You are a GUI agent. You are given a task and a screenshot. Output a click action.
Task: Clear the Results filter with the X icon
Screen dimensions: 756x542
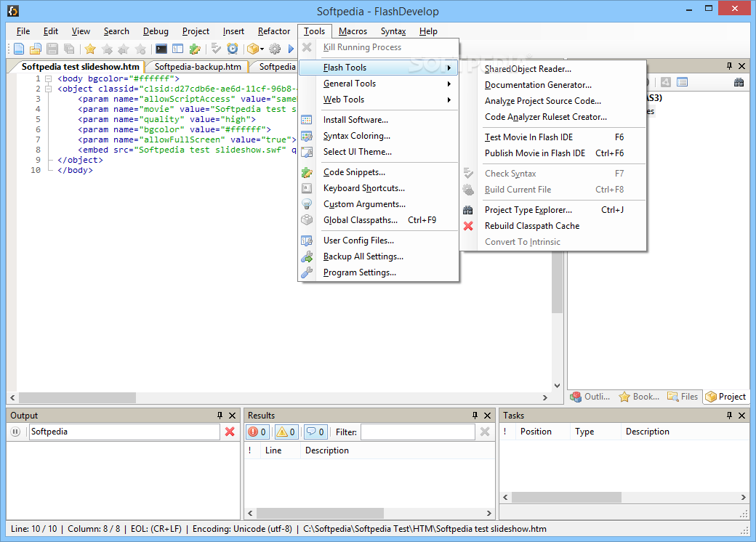[x=485, y=432]
